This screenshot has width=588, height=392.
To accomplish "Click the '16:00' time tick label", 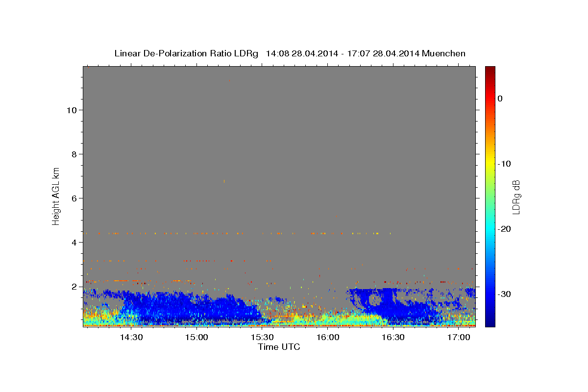I will [328, 338].
